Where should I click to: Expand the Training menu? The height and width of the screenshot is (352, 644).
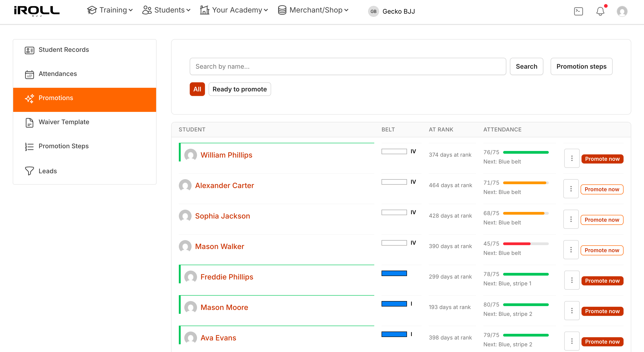tap(110, 10)
